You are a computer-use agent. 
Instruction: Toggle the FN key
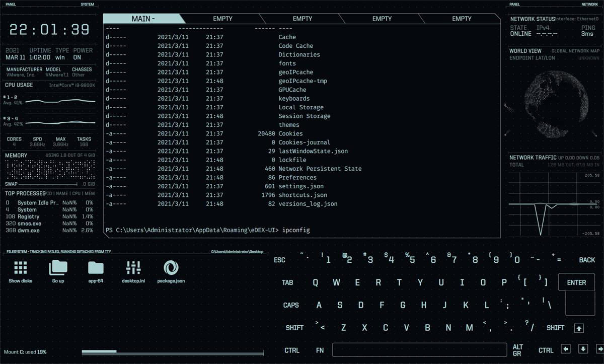point(320,350)
